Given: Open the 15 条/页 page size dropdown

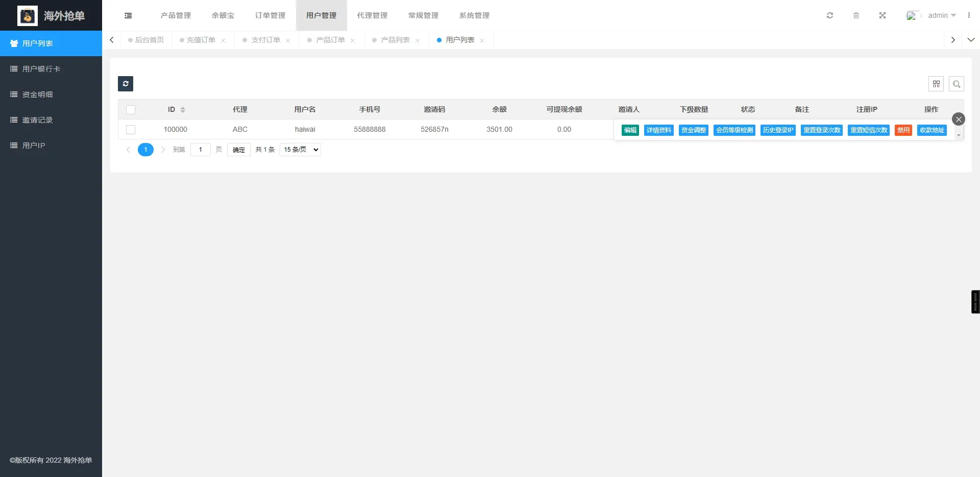Looking at the screenshot, I should point(300,150).
